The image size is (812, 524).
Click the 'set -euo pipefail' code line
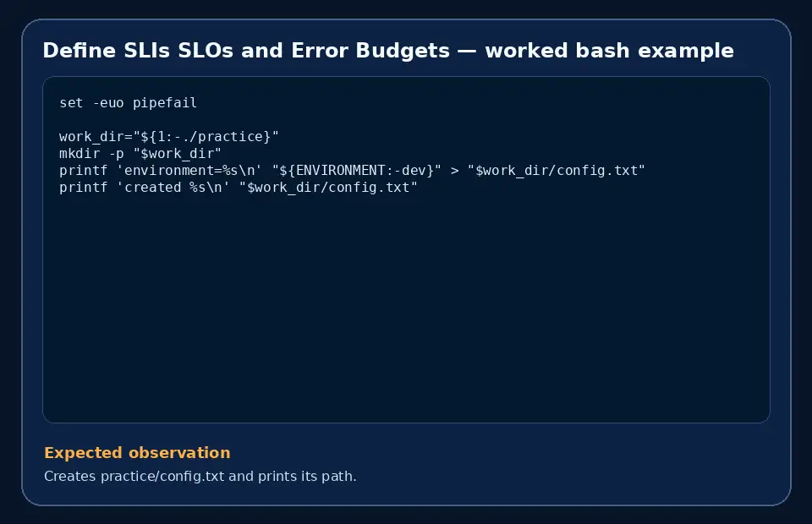click(x=128, y=103)
